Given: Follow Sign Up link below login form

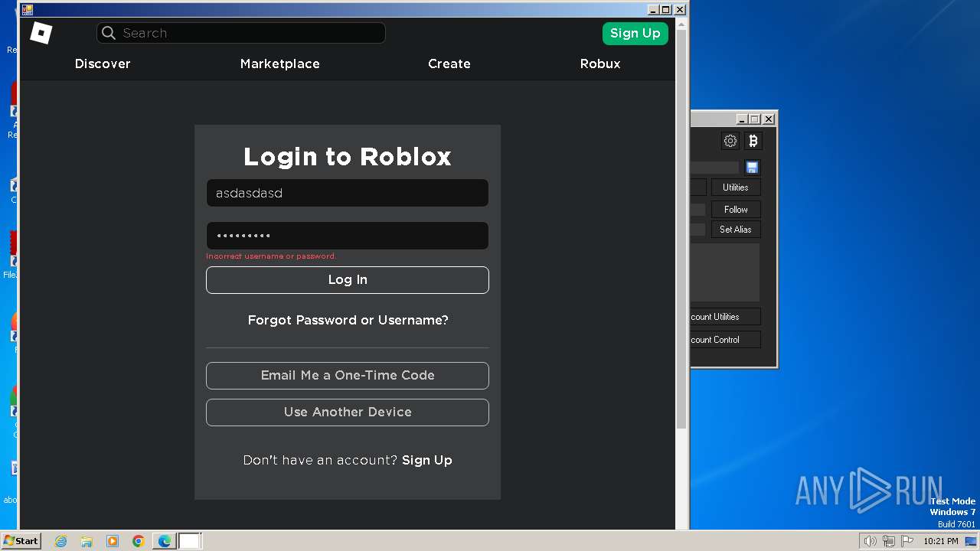Looking at the screenshot, I should coord(427,460).
